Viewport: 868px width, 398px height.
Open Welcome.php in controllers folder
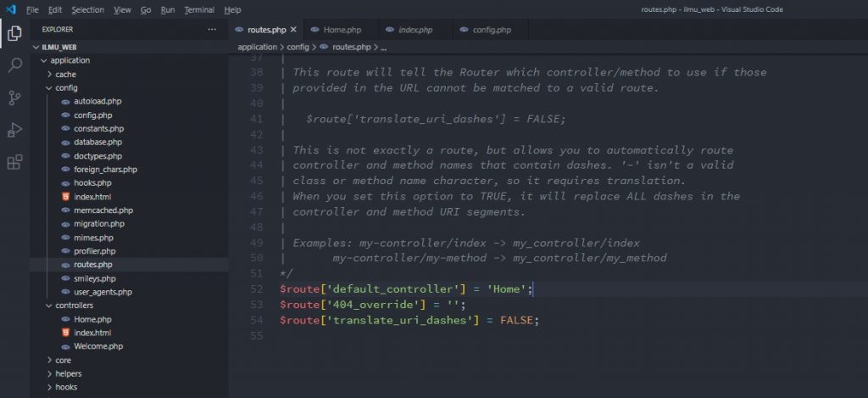[98, 346]
